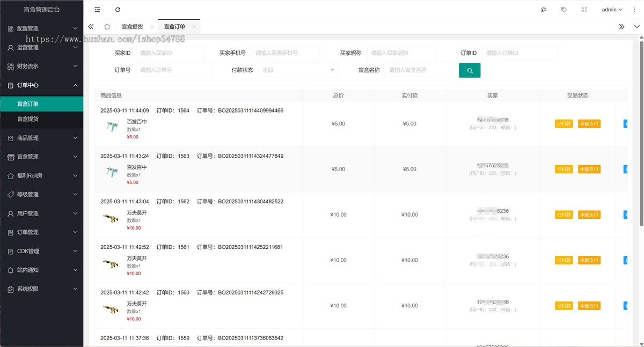Click 已付款 tag for order 1563
644x347 pixels.
pyautogui.click(x=564, y=169)
